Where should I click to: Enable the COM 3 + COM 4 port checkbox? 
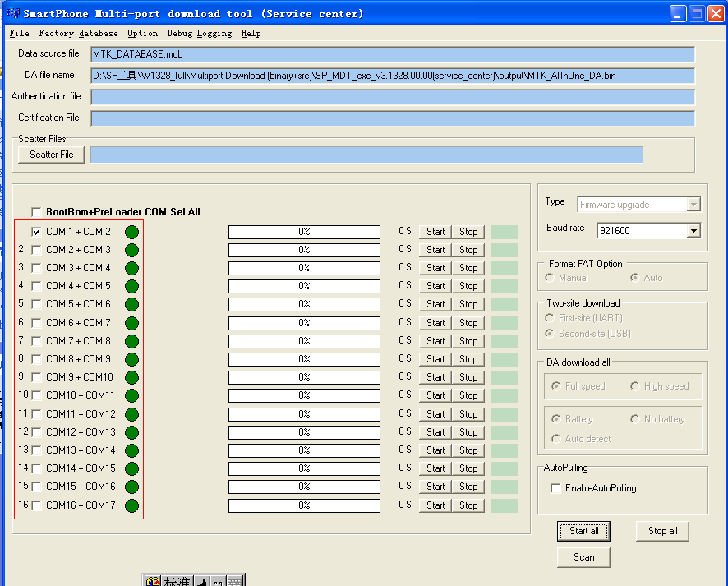pyautogui.click(x=36, y=268)
